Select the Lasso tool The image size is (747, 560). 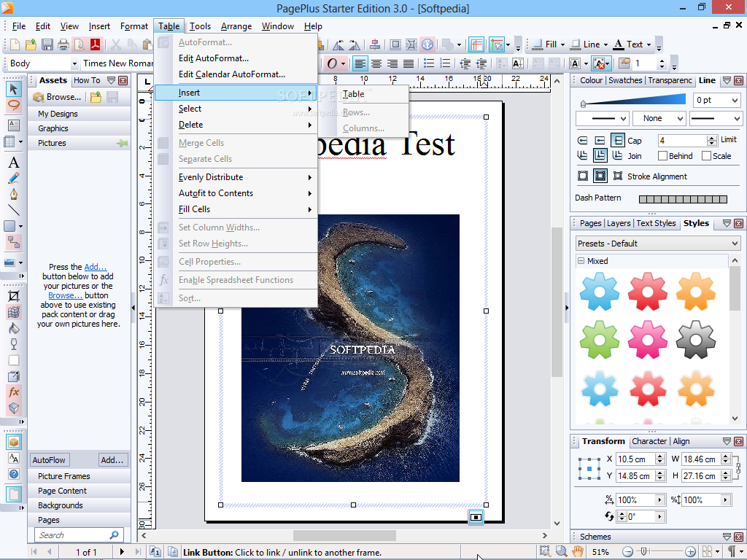click(x=13, y=105)
